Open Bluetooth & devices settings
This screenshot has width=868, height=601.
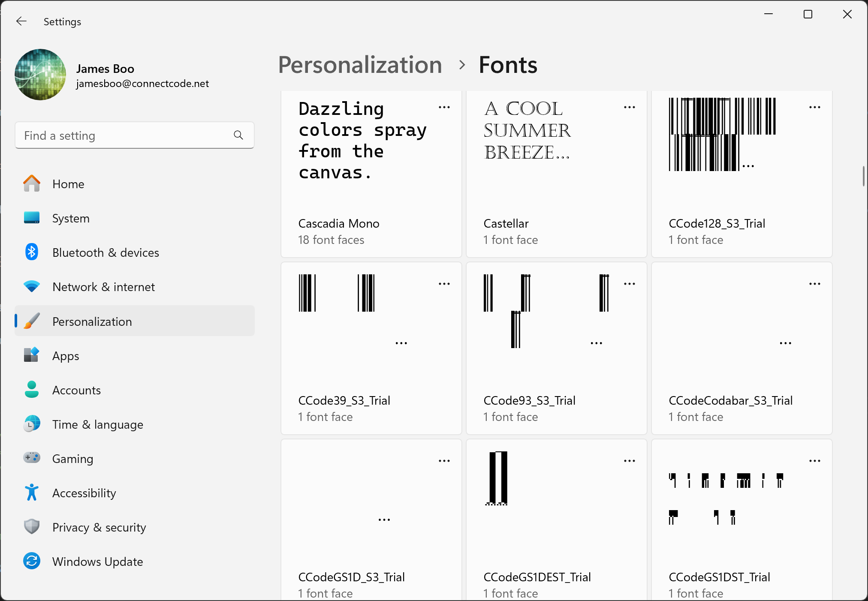pyautogui.click(x=135, y=252)
